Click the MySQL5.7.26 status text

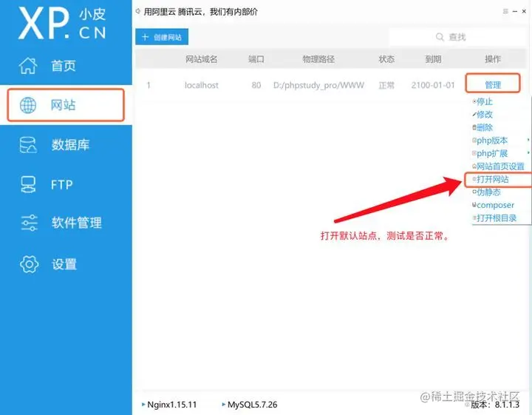click(x=253, y=405)
